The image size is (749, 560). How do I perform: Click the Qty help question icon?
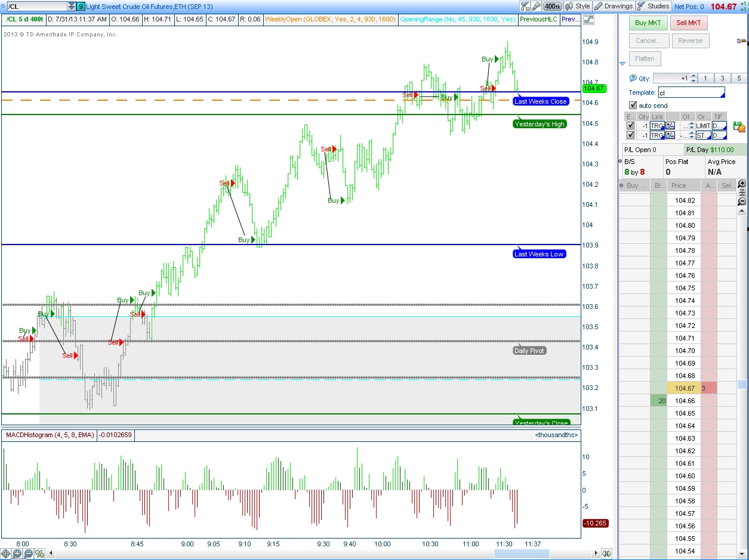pos(633,78)
